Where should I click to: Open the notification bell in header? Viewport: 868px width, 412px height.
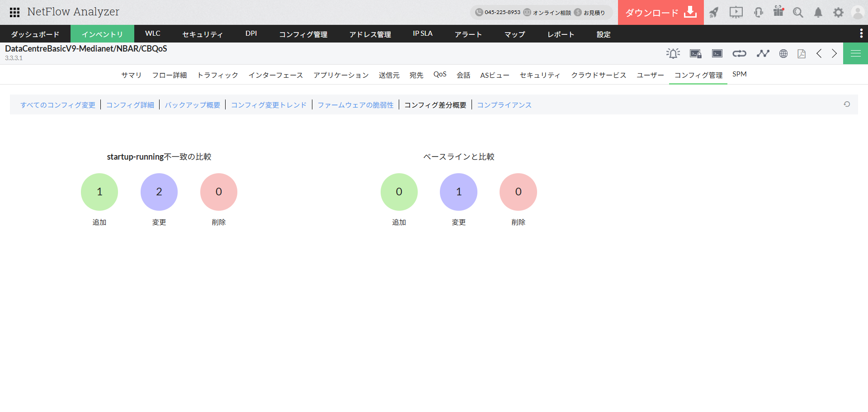pos(818,12)
